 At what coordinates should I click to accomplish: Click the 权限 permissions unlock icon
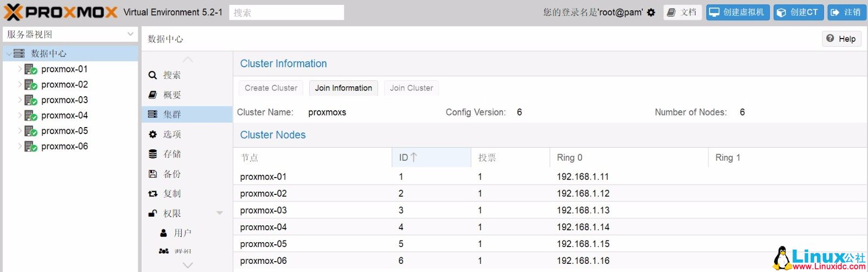point(153,214)
